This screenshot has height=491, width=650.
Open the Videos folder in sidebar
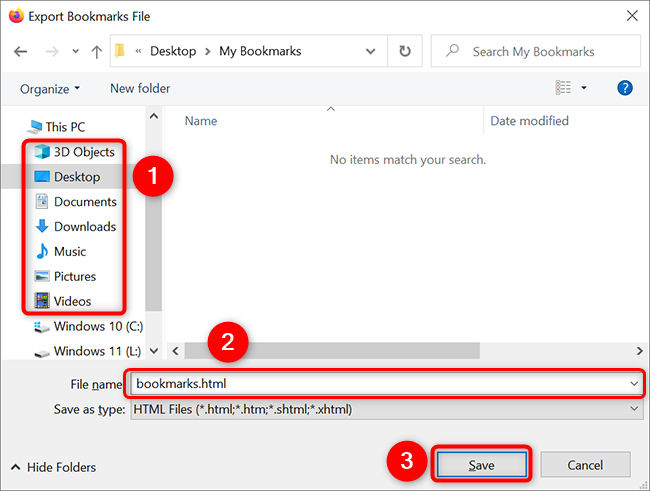tap(72, 301)
